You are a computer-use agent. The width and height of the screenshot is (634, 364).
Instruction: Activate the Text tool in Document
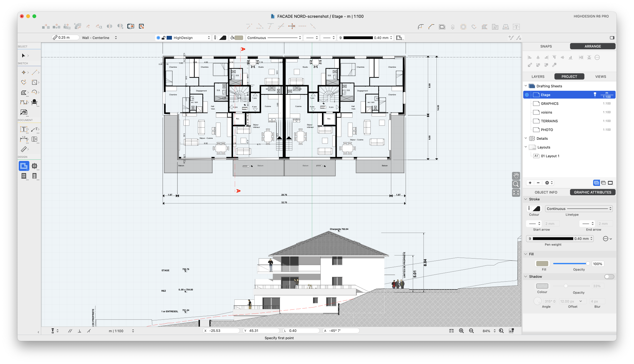click(23, 129)
